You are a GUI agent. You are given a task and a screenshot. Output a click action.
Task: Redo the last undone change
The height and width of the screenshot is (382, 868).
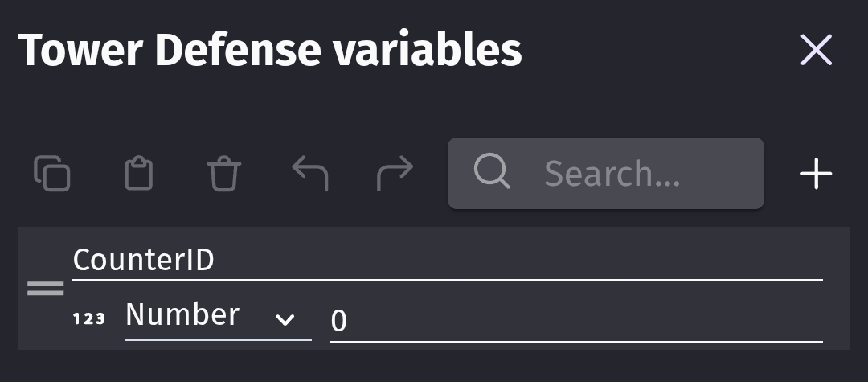coord(395,174)
